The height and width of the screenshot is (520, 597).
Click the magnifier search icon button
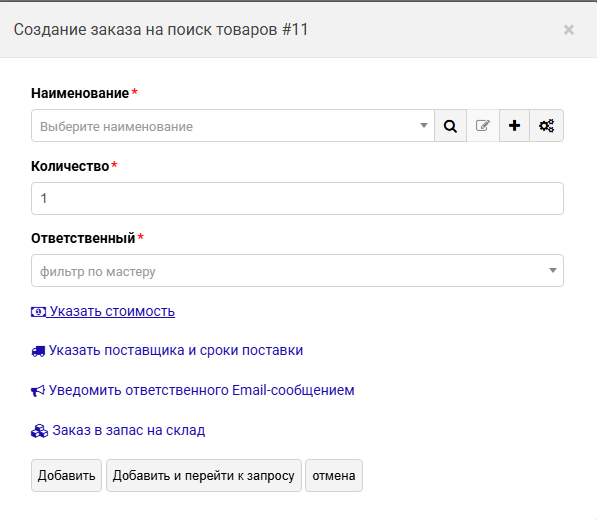pyautogui.click(x=450, y=126)
